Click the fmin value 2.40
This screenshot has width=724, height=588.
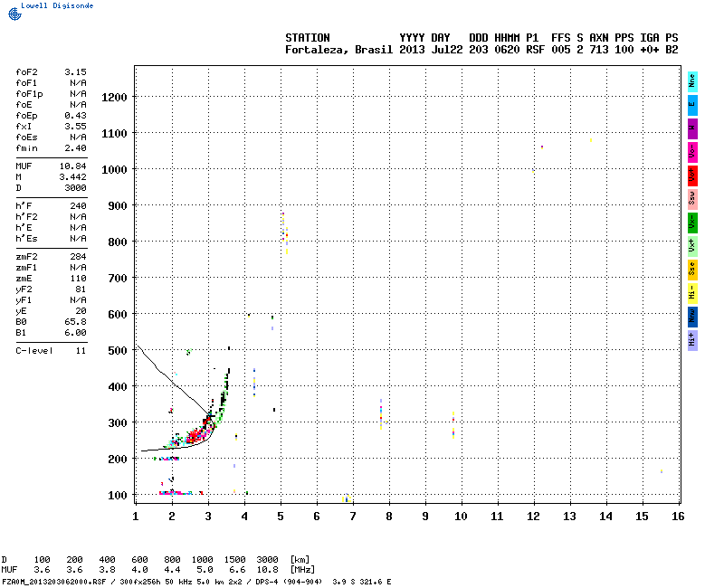coord(75,148)
